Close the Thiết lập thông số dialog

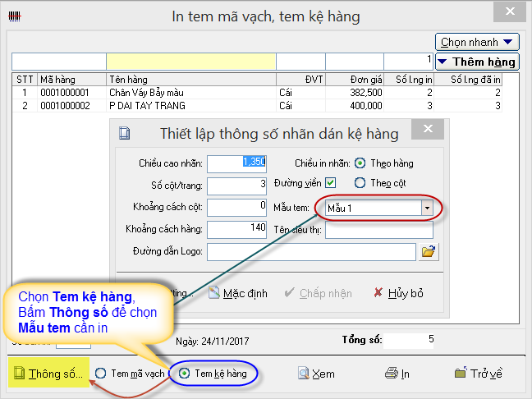click(x=425, y=131)
